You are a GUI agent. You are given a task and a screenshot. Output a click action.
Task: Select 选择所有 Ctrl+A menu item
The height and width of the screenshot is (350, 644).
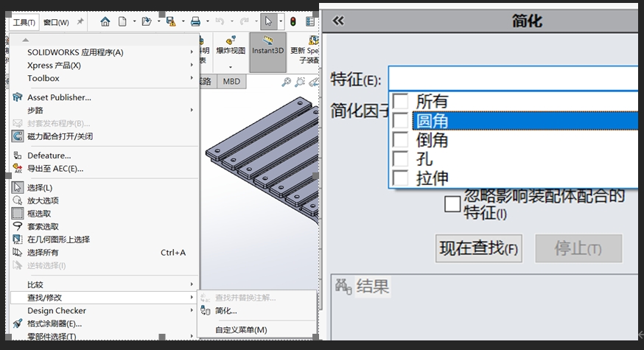click(x=105, y=252)
